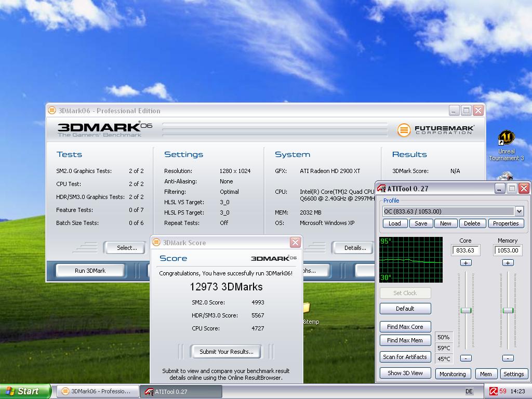The height and width of the screenshot is (399, 532).
Task: Click the Mem button in ATITool
Action: pyautogui.click(x=486, y=374)
